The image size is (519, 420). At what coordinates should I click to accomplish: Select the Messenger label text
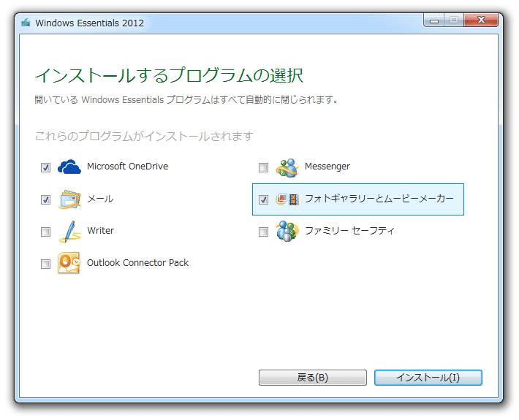(x=327, y=167)
